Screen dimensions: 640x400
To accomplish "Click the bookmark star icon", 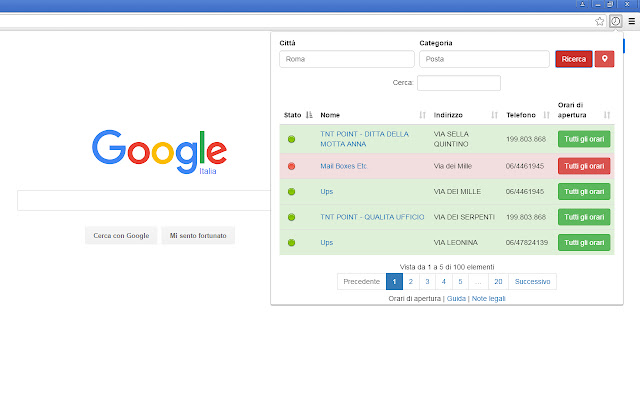I will [599, 21].
